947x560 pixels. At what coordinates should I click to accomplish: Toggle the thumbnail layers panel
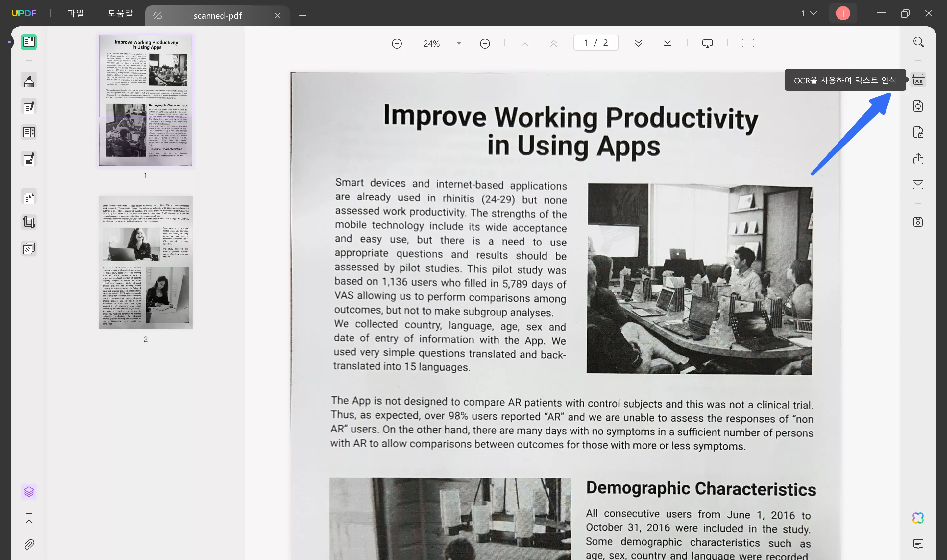pos(29,491)
